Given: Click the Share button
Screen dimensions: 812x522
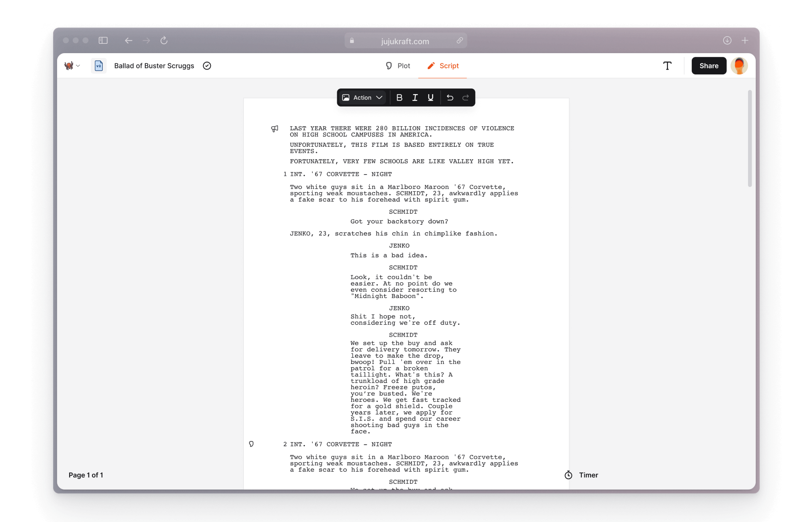Looking at the screenshot, I should [709, 66].
